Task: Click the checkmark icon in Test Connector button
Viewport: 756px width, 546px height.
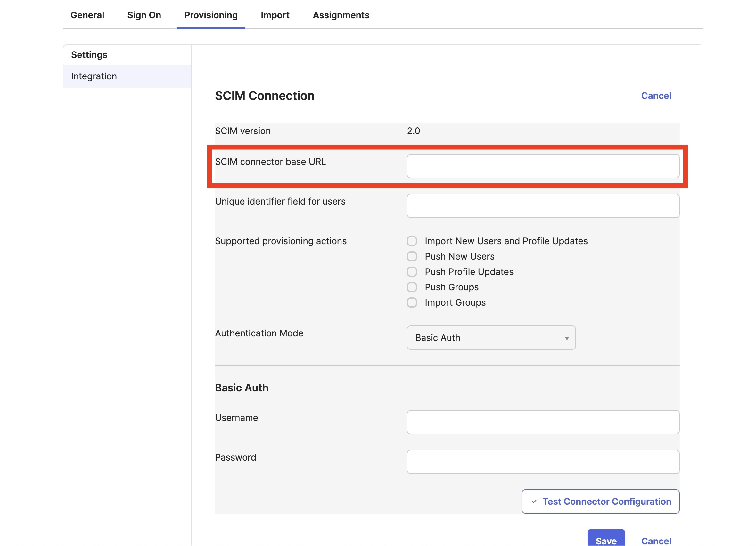Action: [534, 502]
